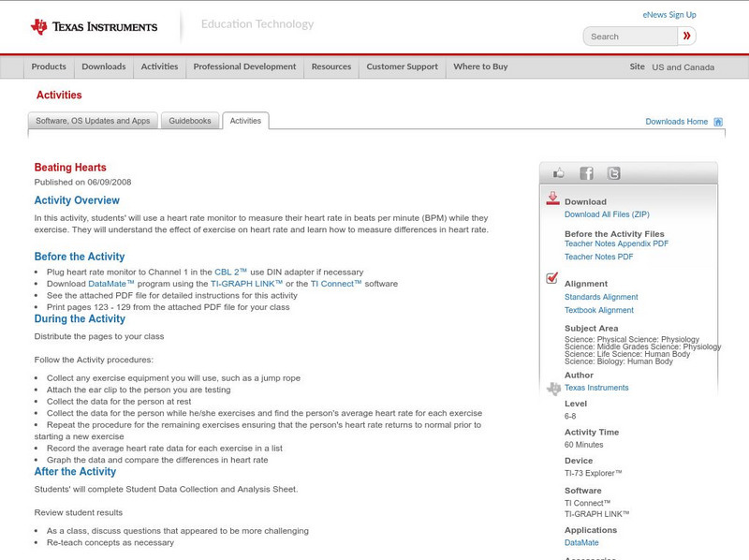Click the 'TI-73 Explorer' device value
This screenshot has height=560, width=749.
coord(594,474)
